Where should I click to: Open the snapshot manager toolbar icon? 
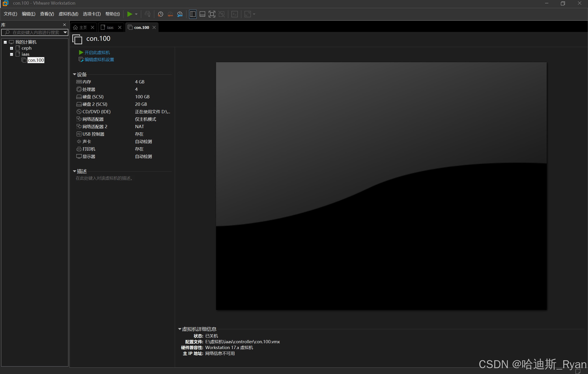(180, 14)
